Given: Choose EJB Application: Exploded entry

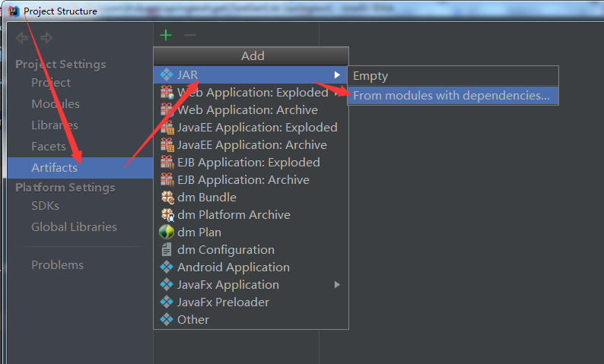Looking at the screenshot, I should (251, 163).
